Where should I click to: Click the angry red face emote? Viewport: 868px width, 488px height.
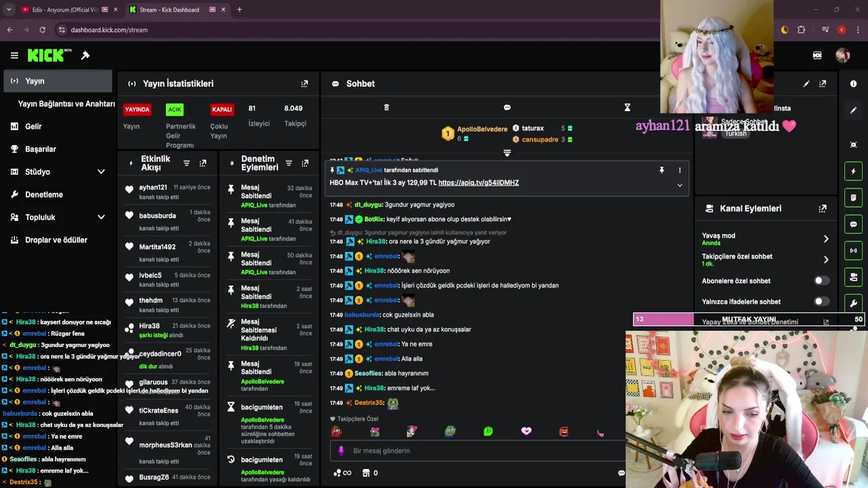(564, 431)
